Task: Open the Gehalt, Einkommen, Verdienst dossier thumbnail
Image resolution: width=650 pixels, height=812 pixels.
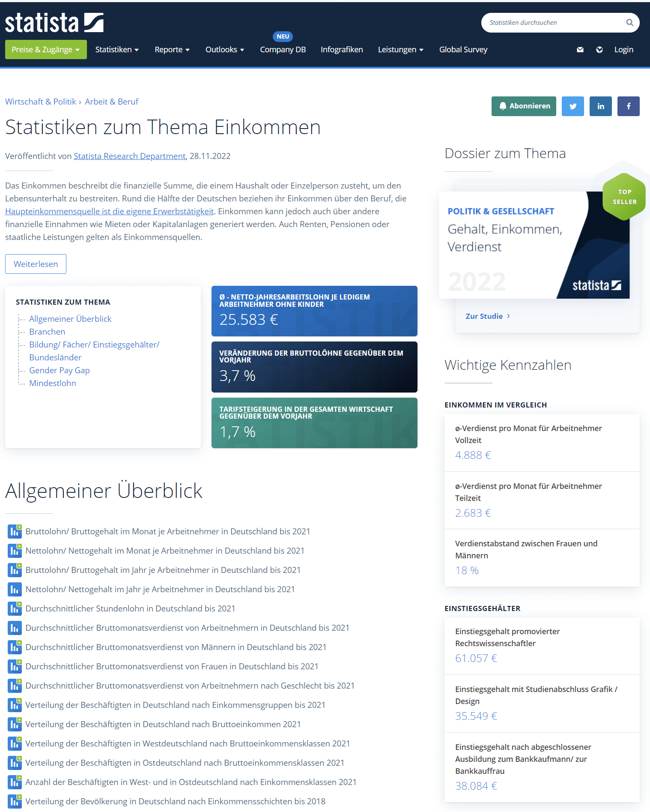Action: coord(534,245)
